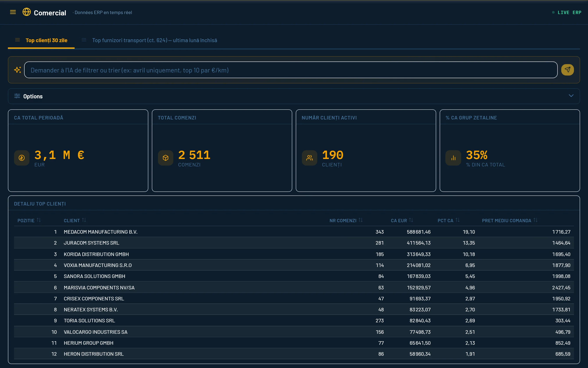Click VALOCARGO INDUSTRIES SA row
The height and width of the screenshot is (368, 588).
pyautogui.click(x=294, y=332)
